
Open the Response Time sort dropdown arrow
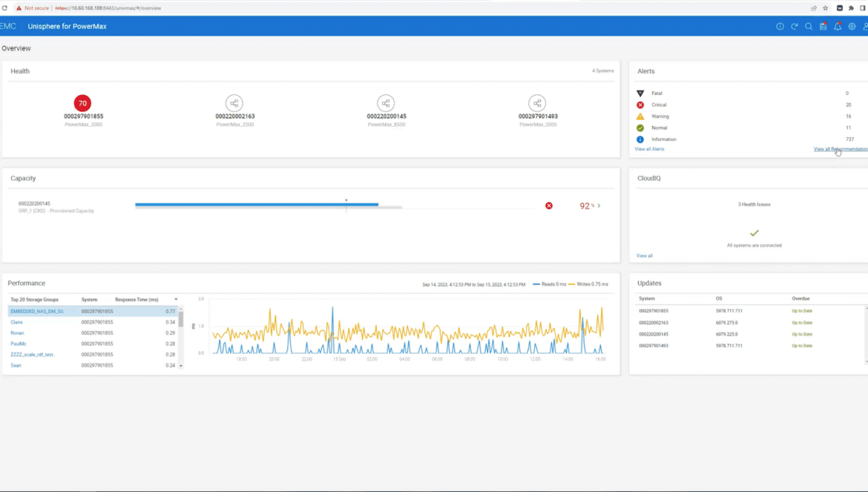click(x=176, y=299)
